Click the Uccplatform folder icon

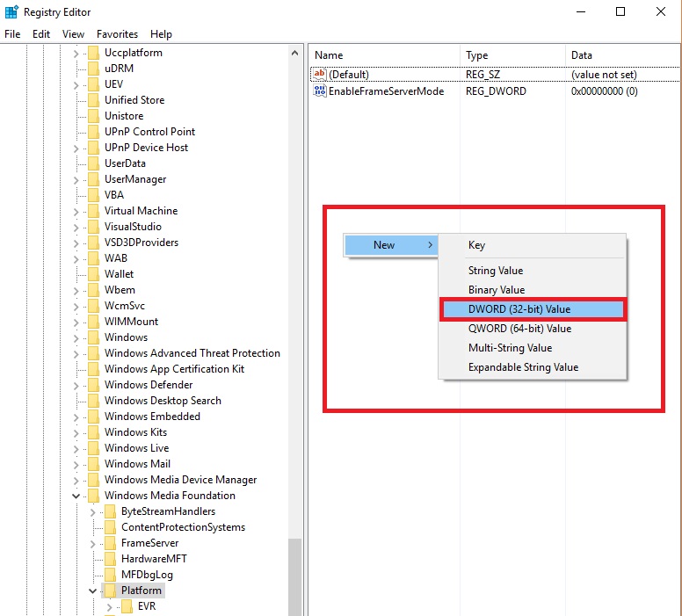point(93,53)
